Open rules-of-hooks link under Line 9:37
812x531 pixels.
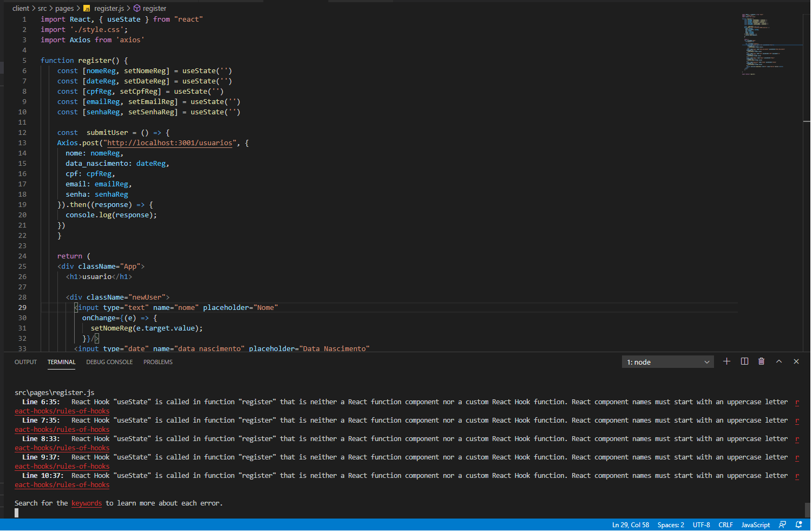(62, 467)
